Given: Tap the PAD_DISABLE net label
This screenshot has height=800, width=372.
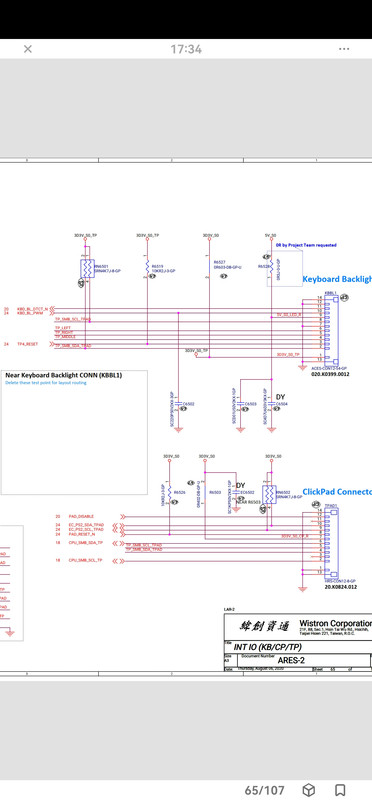Looking at the screenshot, I should [x=81, y=516].
